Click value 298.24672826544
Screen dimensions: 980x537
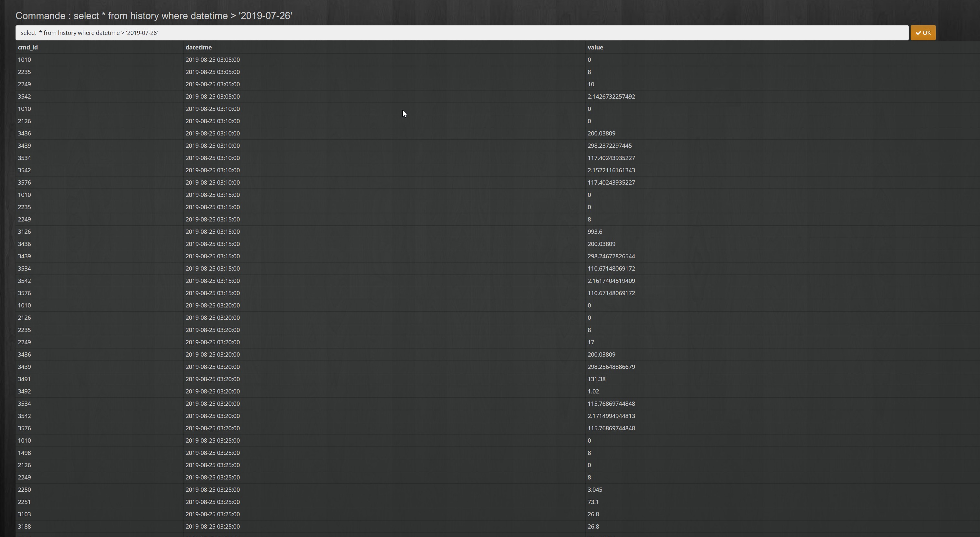611,256
